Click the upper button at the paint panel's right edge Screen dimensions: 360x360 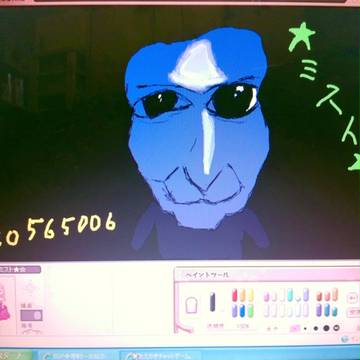(x=353, y=298)
